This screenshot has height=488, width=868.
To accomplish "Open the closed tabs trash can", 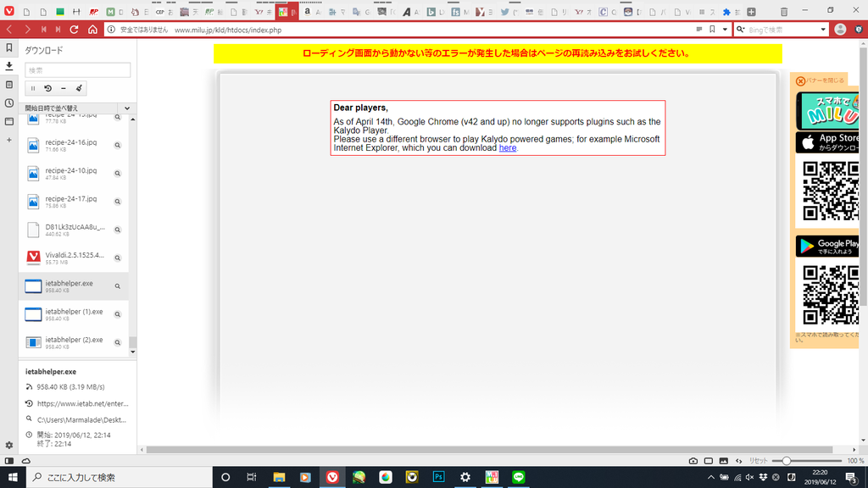I will pos(783,12).
